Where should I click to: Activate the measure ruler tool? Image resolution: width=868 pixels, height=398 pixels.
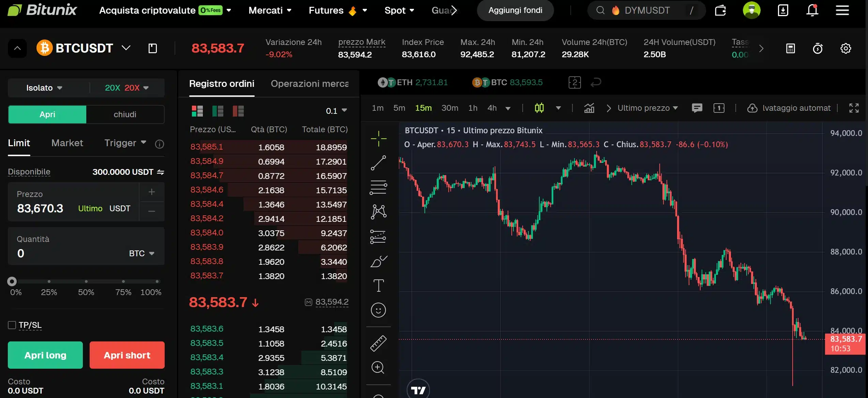tap(378, 343)
